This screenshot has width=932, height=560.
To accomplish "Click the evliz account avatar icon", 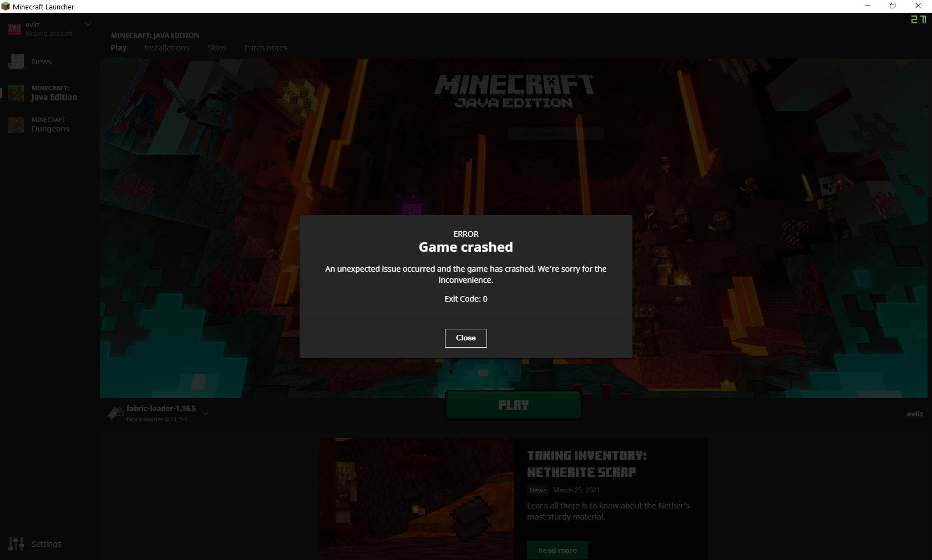I will pos(14,29).
